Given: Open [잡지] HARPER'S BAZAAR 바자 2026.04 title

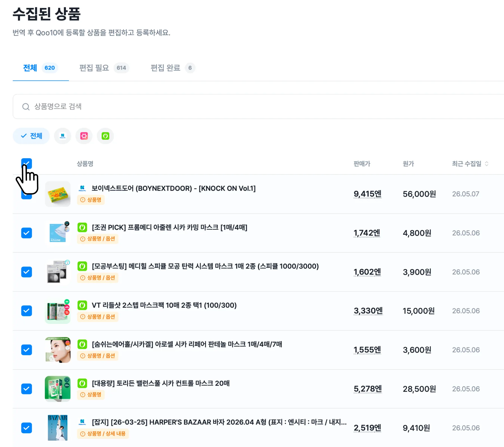Looking at the screenshot, I should [219, 422].
